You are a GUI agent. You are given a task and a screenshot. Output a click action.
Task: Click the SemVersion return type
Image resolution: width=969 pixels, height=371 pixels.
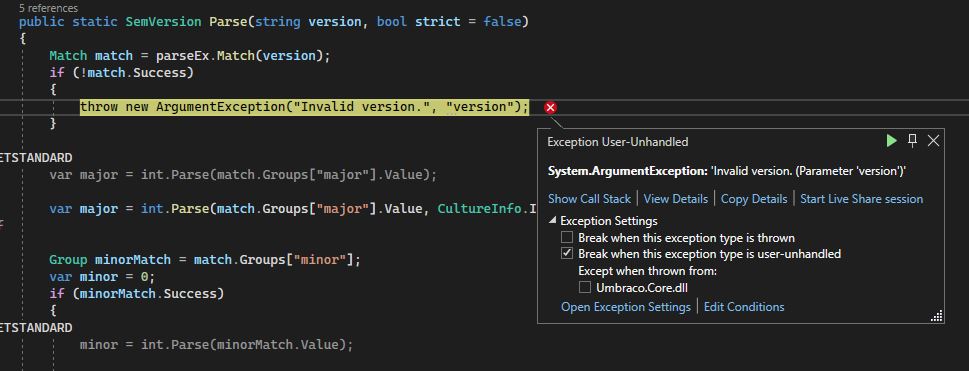pos(164,22)
